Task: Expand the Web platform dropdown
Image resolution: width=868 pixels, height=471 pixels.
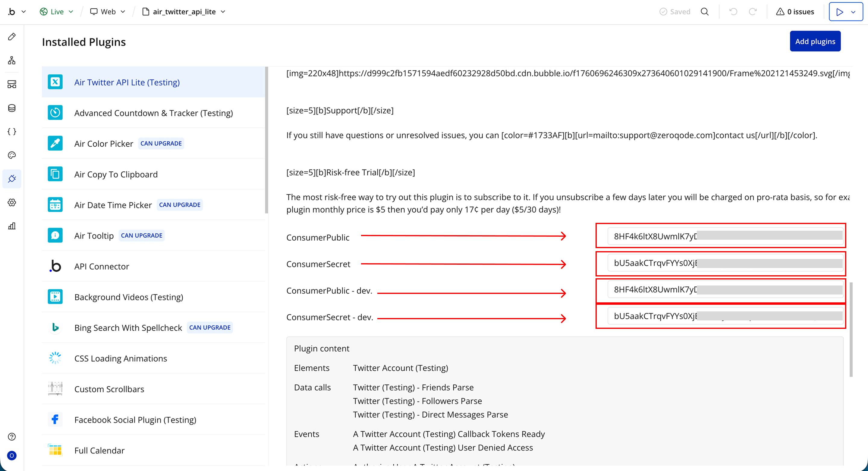Action: (x=108, y=12)
